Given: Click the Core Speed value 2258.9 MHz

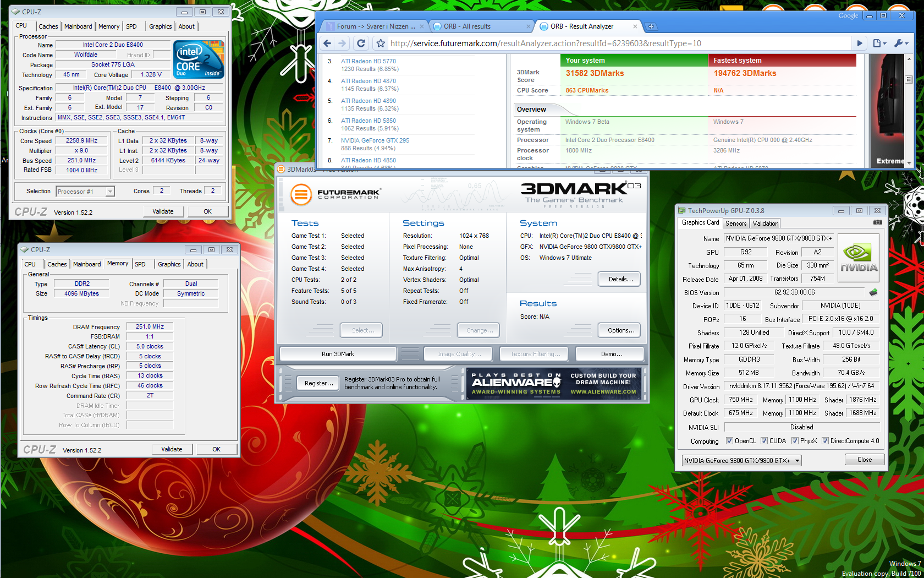Looking at the screenshot, I should [x=81, y=140].
